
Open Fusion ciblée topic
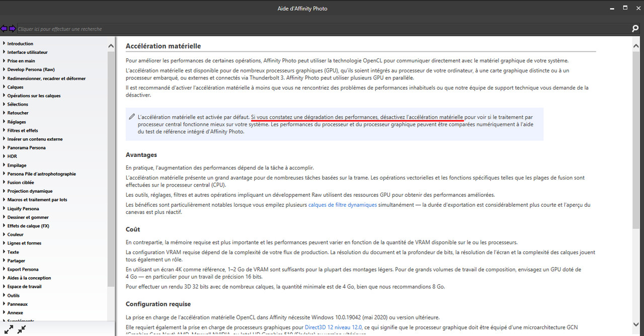pos(21,183)
